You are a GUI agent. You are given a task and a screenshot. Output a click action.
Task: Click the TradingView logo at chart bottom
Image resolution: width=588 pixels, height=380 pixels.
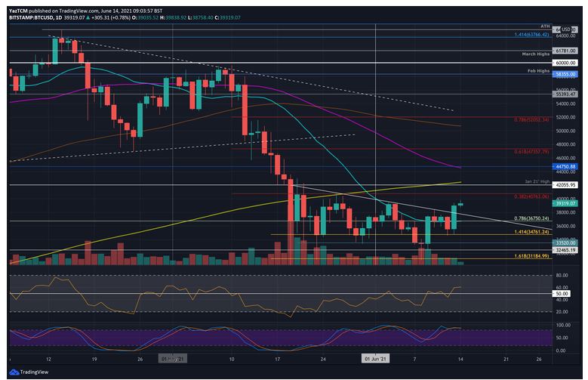(29, 372)
